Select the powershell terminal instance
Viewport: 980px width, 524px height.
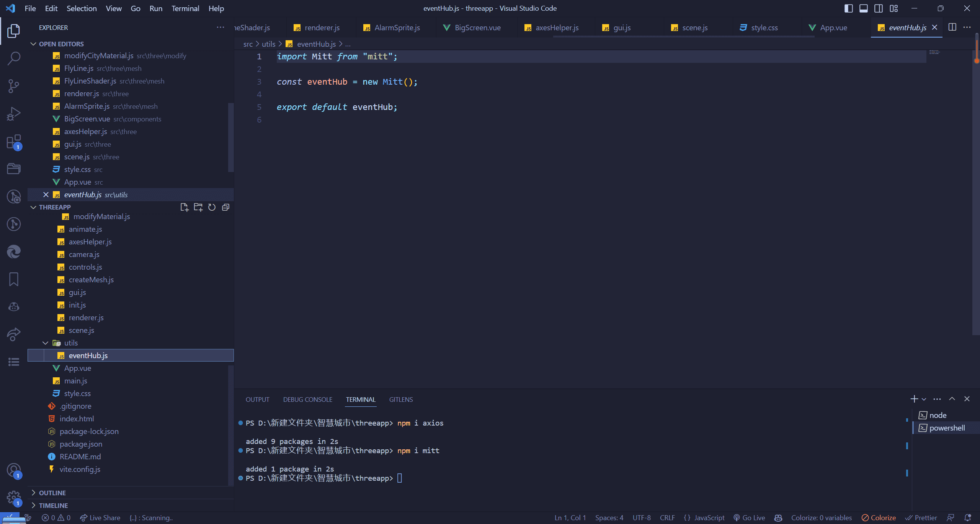[946, 428]
